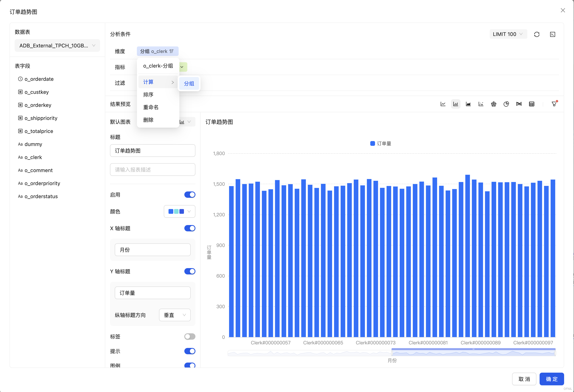Select the bar chart icon in results toolbar
Image resolution: width=574 pixels, height=392 pixels.
[456, 104]
